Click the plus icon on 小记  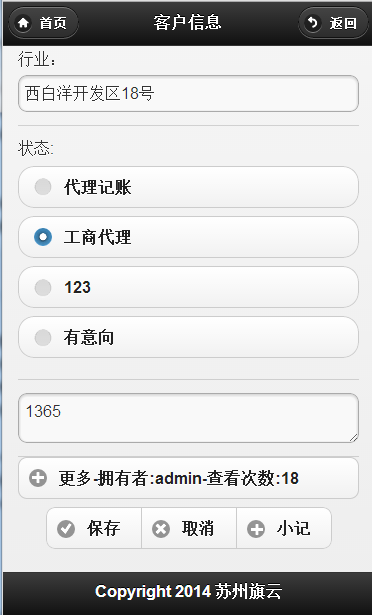pos(256,528)
